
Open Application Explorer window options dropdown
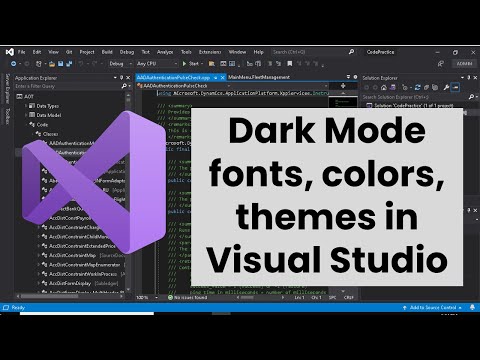click(x=115, y=77)
